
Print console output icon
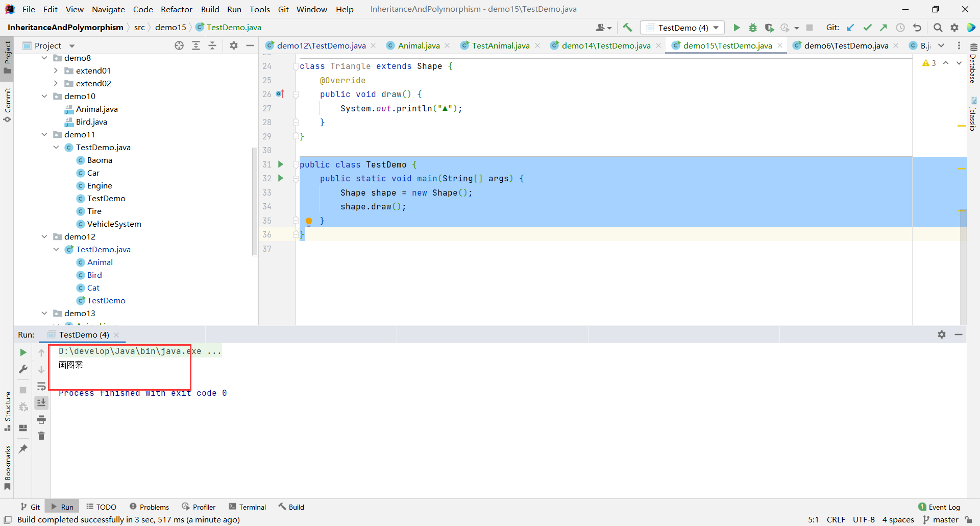41,420
